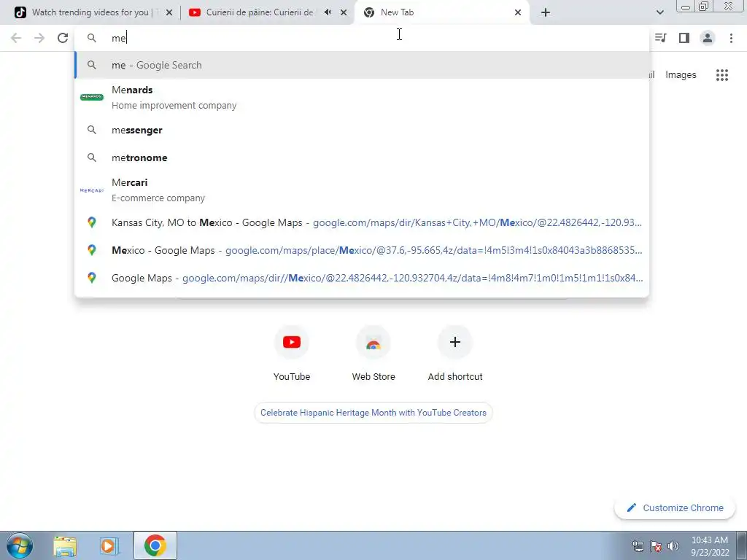Click the Add shortcut button
This screenshot has width=747, height=560.
coord(455,354)
